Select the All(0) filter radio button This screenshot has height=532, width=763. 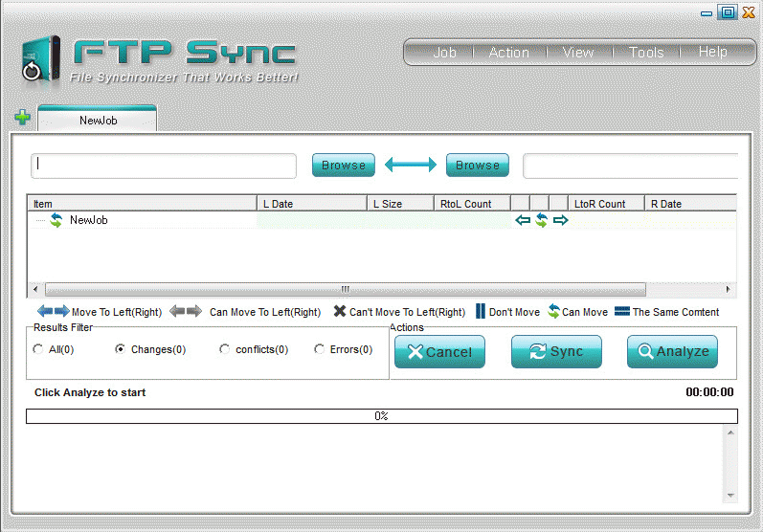(38, 349)
